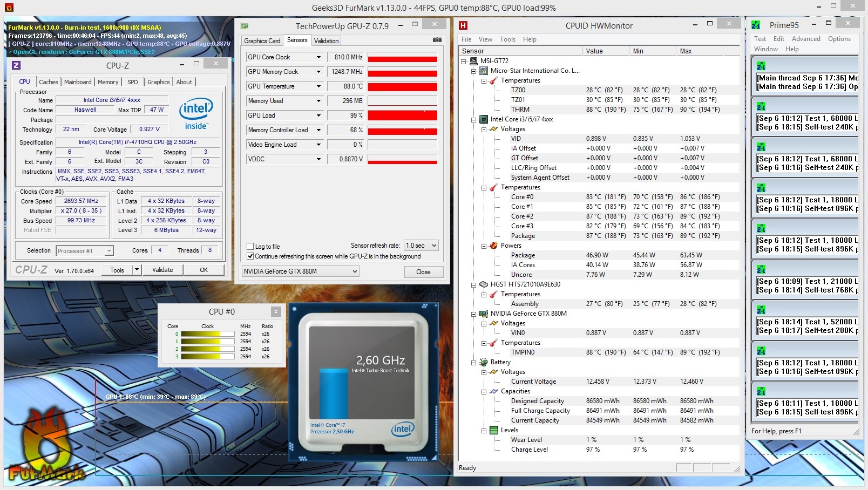Open the Options menu in Prime95
The width and height of the screenshot is (868, 490).
tap(839, 39)
